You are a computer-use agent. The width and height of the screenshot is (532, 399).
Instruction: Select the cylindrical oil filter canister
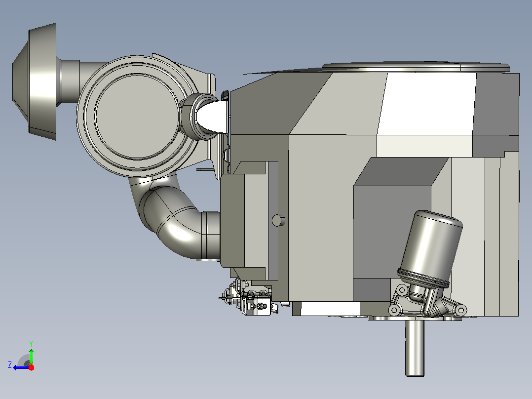click(x=431, y=248)
